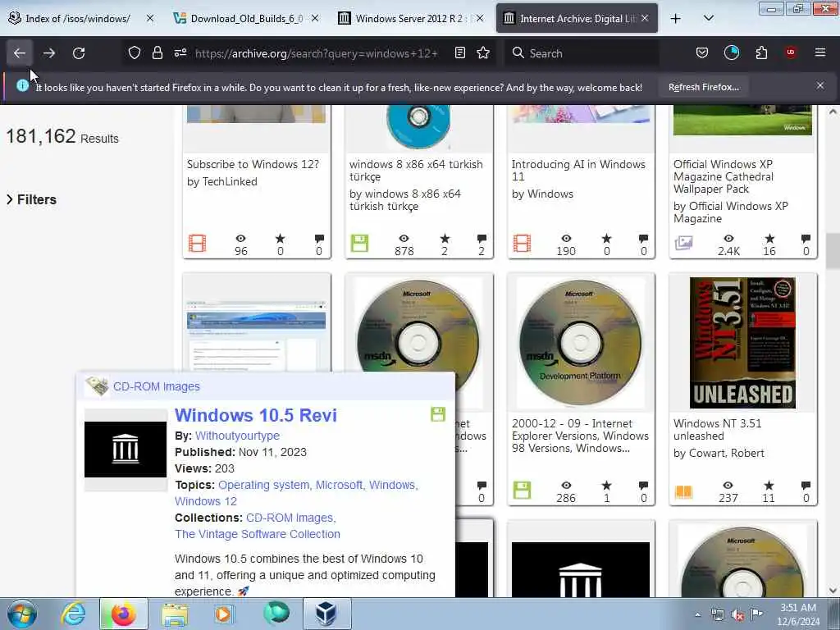Image resolution: width=840 pixels, height=630 pixels.
Task: Open windows 8 x86 x64 türkish result
Action: coord(416,171)
